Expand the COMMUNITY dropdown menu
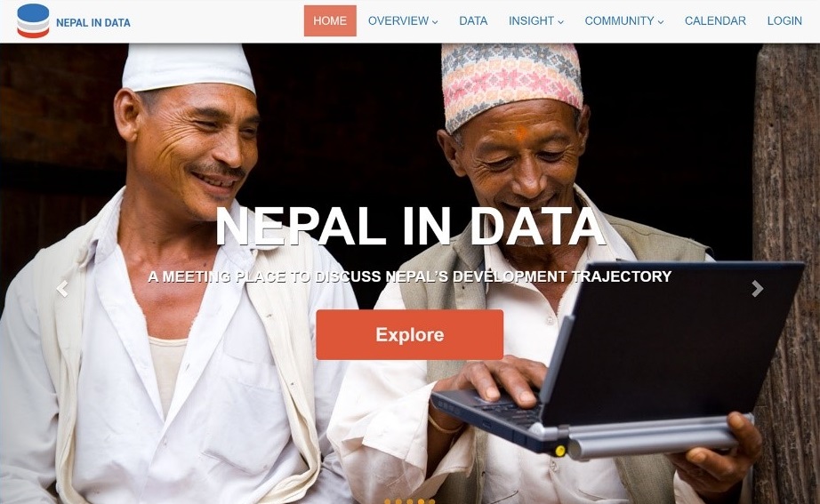This screenshot has height=504, width=820. point(623,21)
